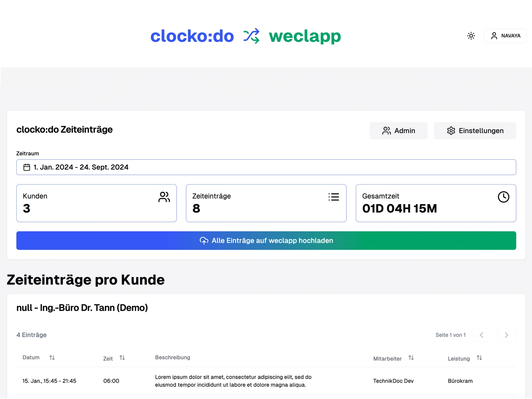Click the clock icon in Gesamtzeit card
Screen dimensions: 532x399
pyautogui.click(x=503, y=197)
